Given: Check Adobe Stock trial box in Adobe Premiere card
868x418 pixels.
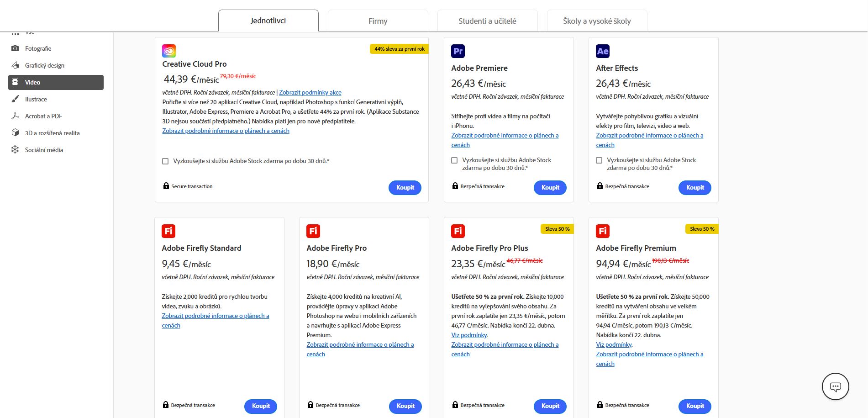Looking at the screenshot, I should (454, 160).
